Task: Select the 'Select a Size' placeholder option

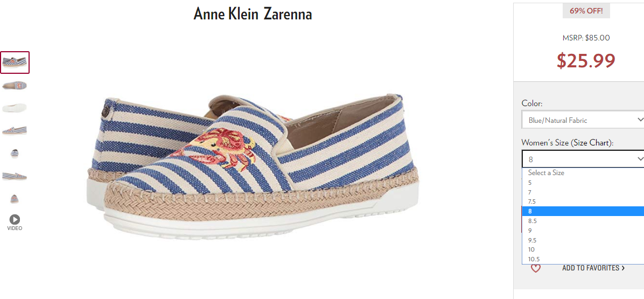Action: 583,173
